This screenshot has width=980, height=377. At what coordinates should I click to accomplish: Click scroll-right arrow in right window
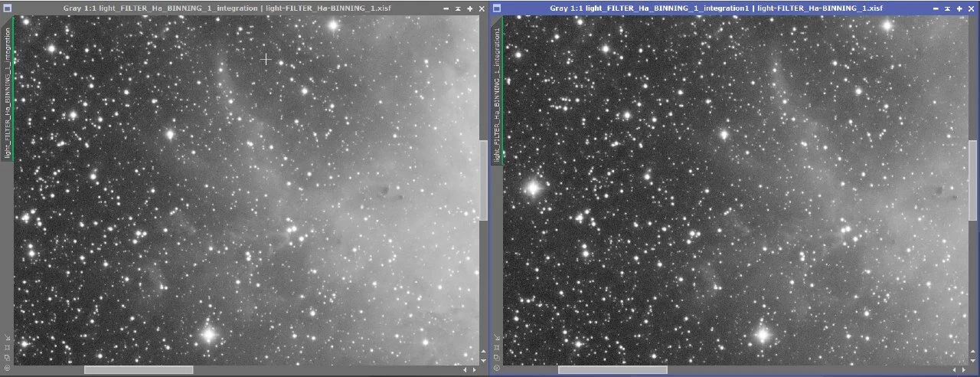click(963, 370)
